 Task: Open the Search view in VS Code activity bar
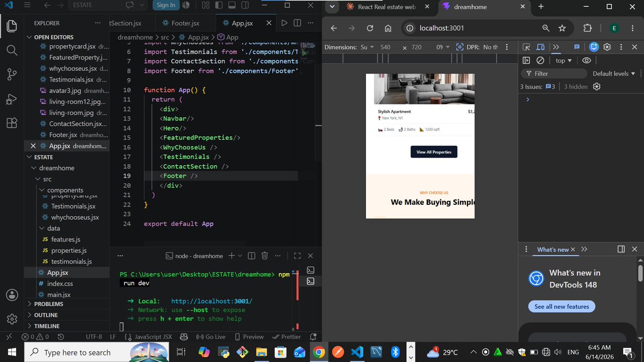(12, 50)
